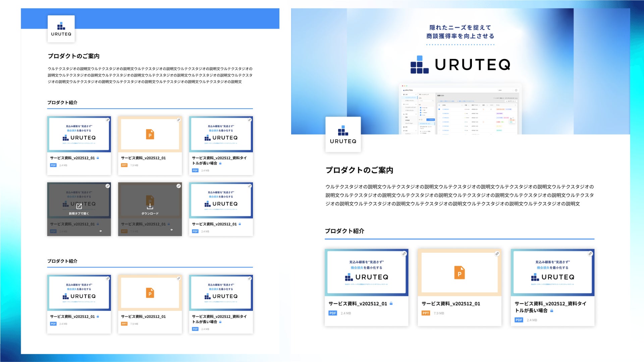Click the URUTEQ logo tile overlapping the hero image
The image size is (644, 362).
click(x=343, y=134)
